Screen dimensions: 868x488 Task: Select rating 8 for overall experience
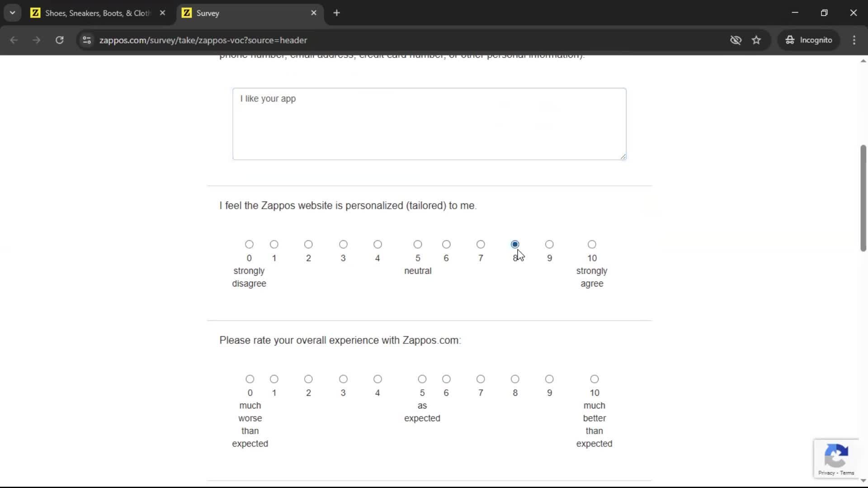[515, 379]
